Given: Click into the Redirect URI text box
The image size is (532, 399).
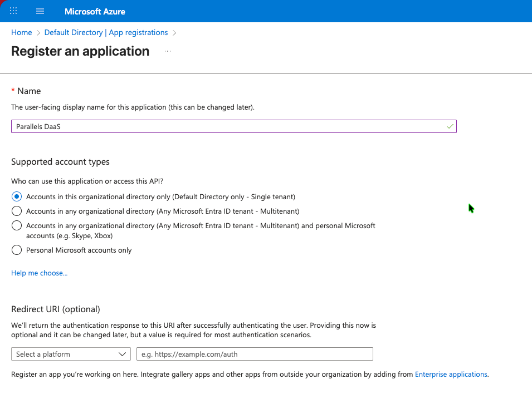Looking at the screenshot, I should click(x=254, y=354).
